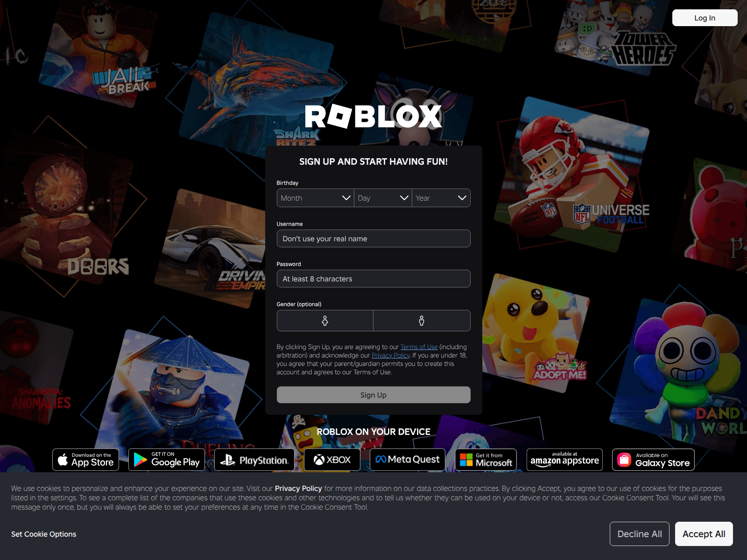Click the 'SIGN UP AND START HAVING FUN!' heading

(x=373, y=161)
